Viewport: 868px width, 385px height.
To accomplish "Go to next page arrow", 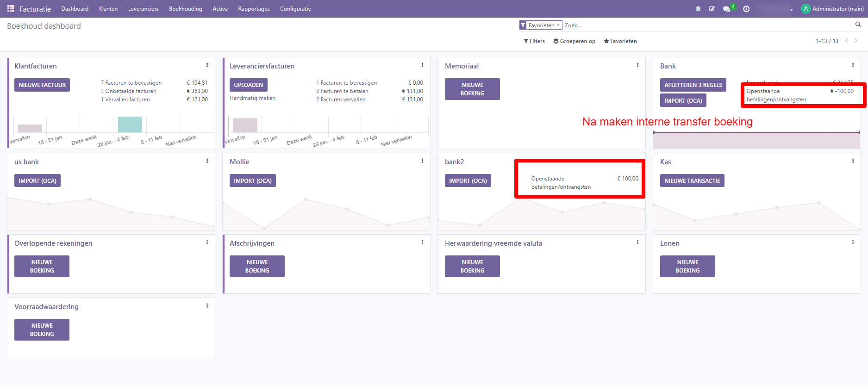I will coord(856,41).
